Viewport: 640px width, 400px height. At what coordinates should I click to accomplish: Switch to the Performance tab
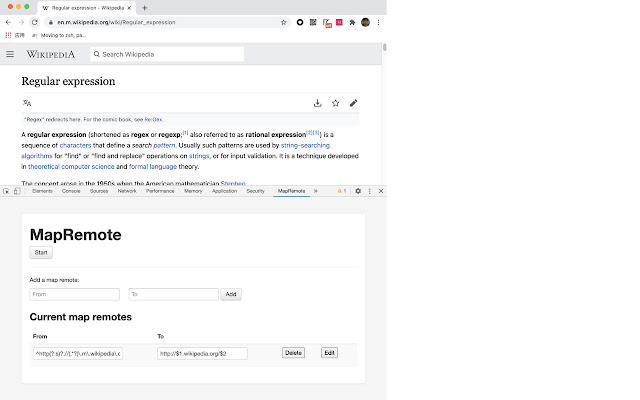[x=160, y=191]
